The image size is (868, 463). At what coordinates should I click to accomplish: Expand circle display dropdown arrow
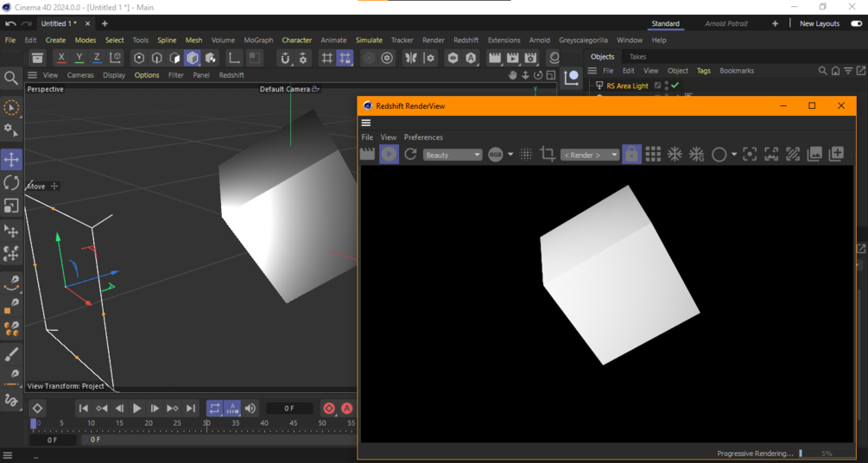pyautogui.click(x=734, y=155)
